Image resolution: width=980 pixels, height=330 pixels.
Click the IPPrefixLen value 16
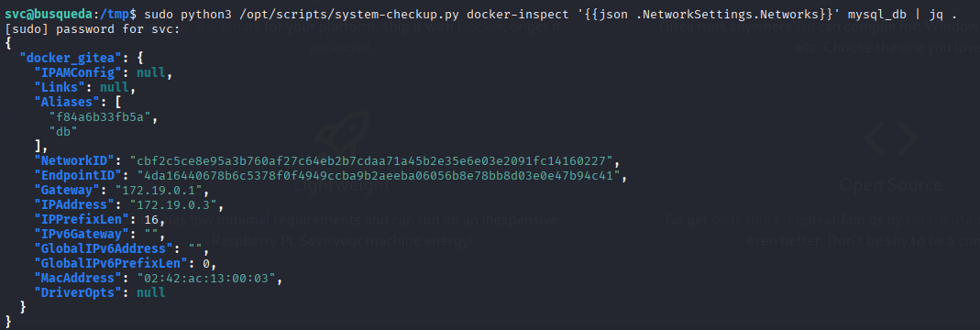tap(151, 219)
